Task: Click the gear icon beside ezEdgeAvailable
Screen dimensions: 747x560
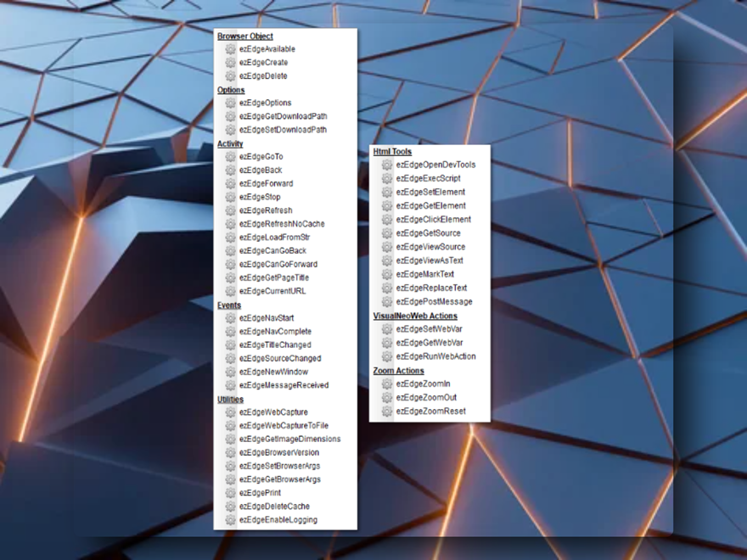Action: click(x=230, y=49)
